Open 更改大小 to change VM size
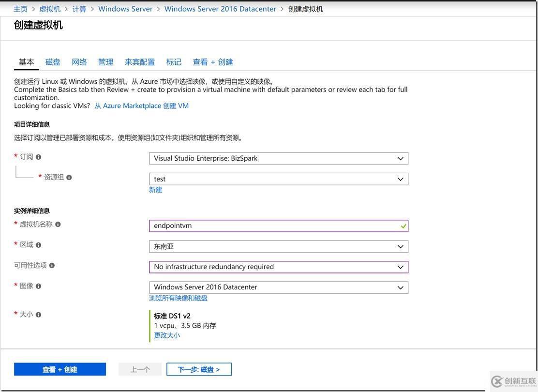 (166, 334)
